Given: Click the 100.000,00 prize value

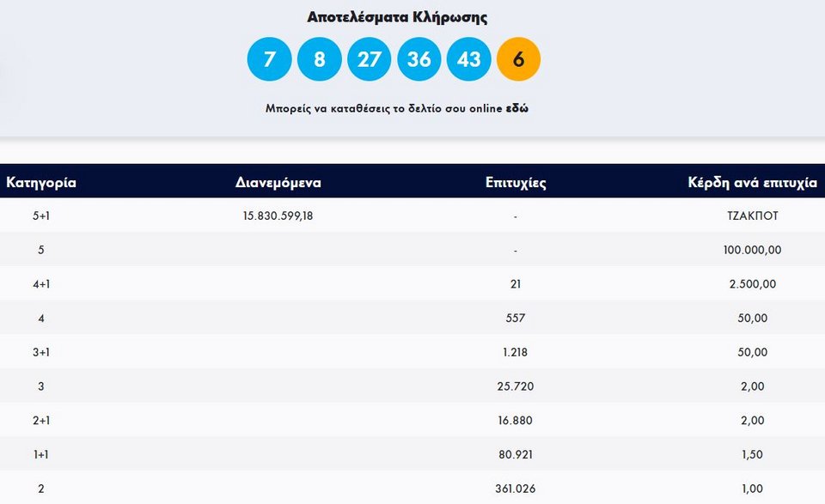Looking at the screenshot, I should [752, 250].
